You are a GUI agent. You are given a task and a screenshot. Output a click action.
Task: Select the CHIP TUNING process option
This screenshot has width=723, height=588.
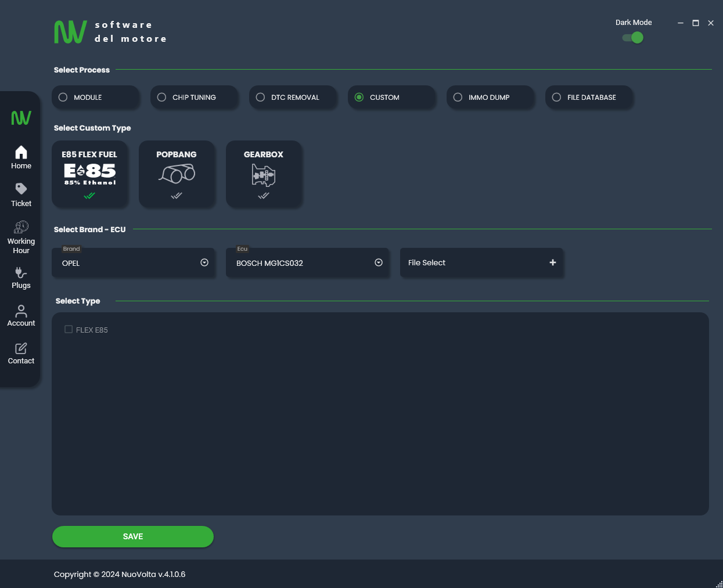click(162, 98)
